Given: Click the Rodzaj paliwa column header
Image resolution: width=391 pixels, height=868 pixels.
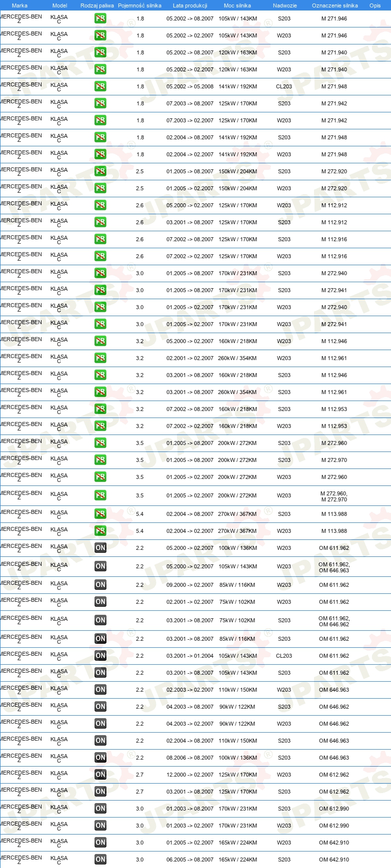Looking at the screenshot, I should point(97,5).
